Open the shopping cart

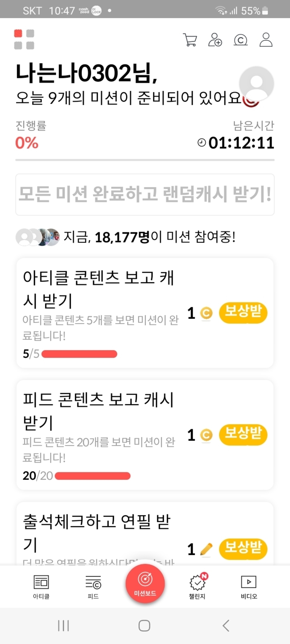click(x=190, y=40)
